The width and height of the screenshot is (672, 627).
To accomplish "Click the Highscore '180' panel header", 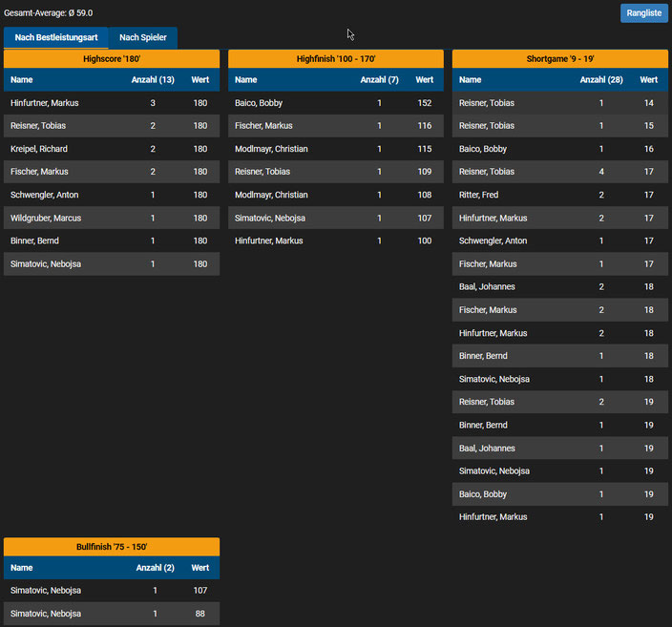I will point(112,59).
